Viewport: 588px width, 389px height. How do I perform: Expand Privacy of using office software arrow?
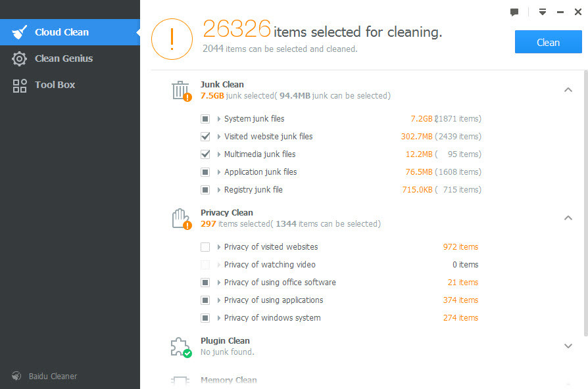click(x=218, y=283)
